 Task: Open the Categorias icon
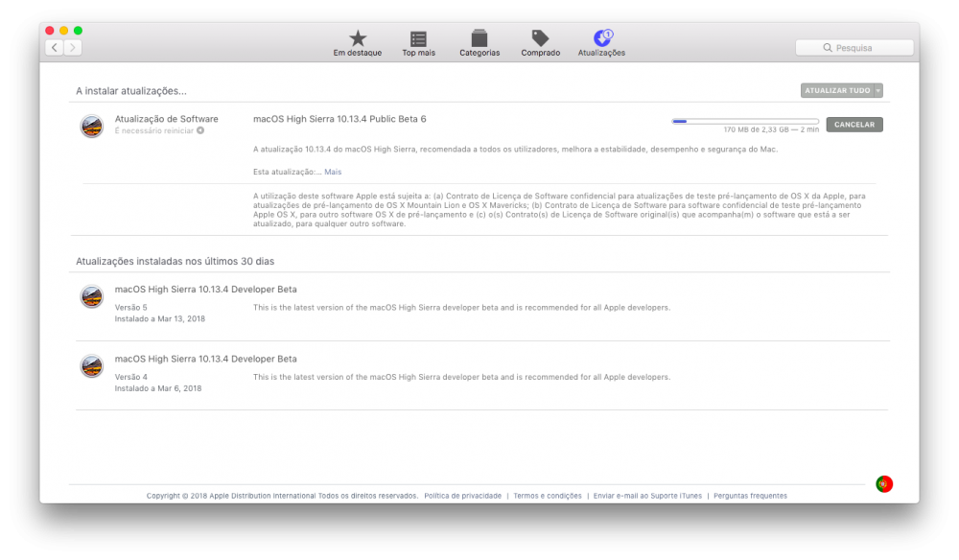point(479,38)
